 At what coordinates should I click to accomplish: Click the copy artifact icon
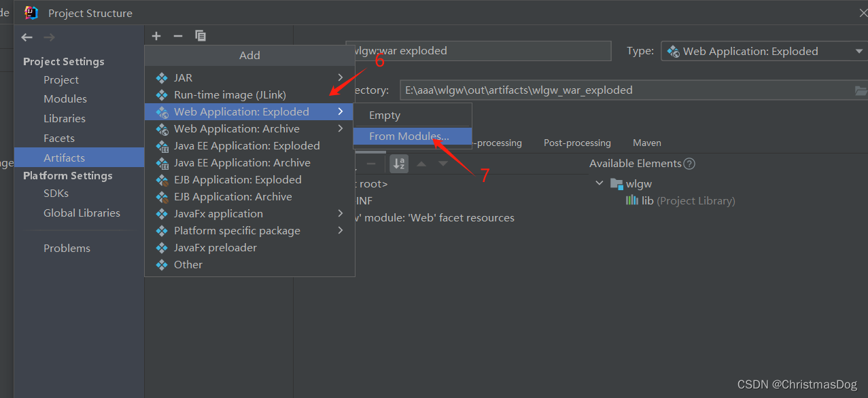[200, 35]
